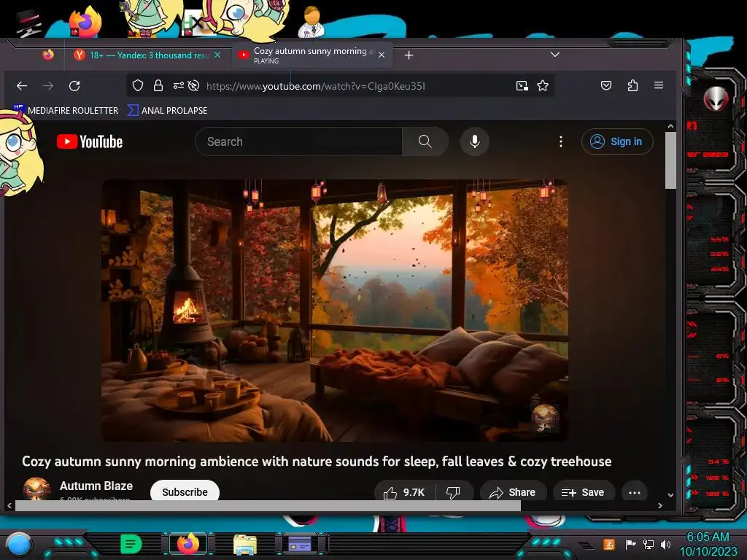The image size is (747, 560).
Task: Click the blocked autoplay icon in address bar
Action: coord(193,86)
